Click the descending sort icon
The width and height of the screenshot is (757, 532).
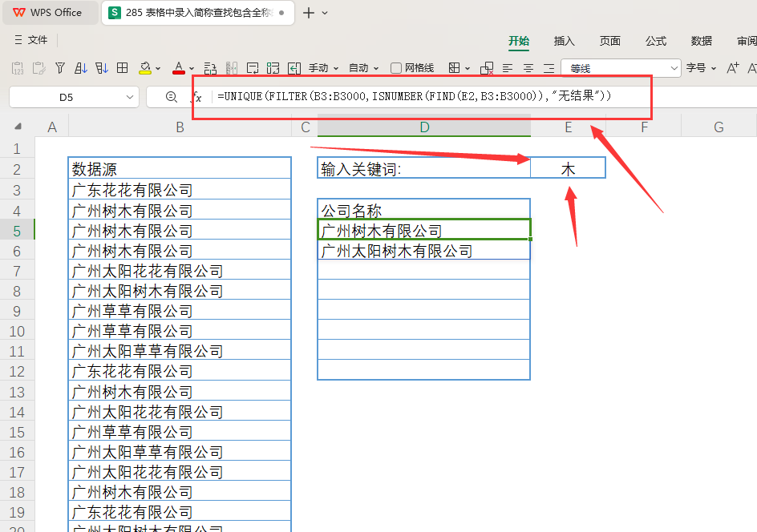(102, 68)
